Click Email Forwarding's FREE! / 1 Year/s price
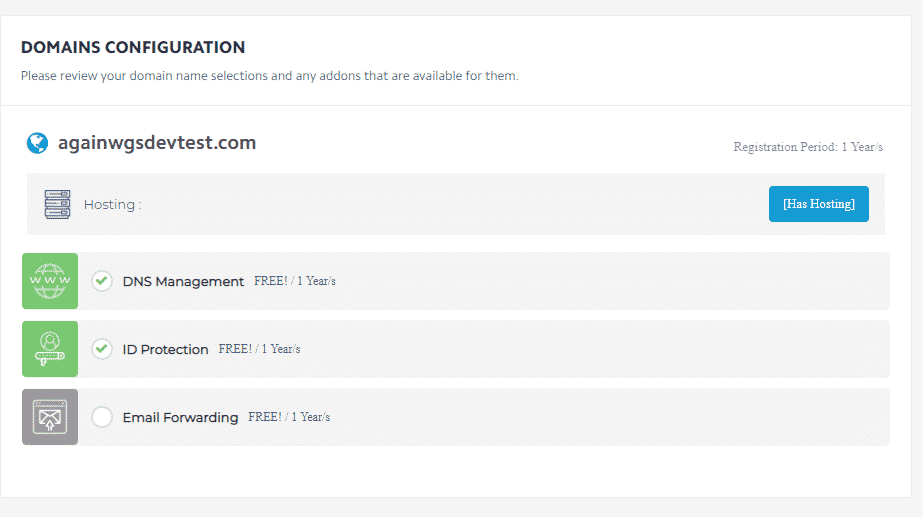The width and height of the screenshot is (923, 517). click(289, 417)
